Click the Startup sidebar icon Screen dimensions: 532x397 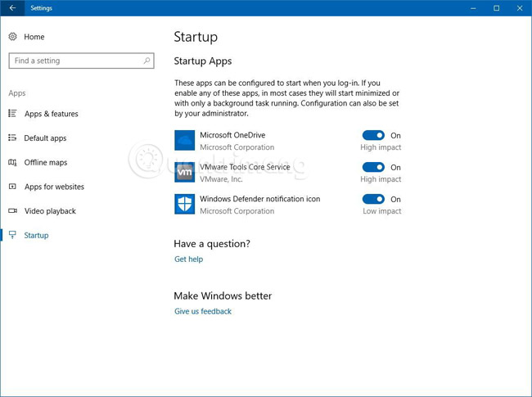12,235
